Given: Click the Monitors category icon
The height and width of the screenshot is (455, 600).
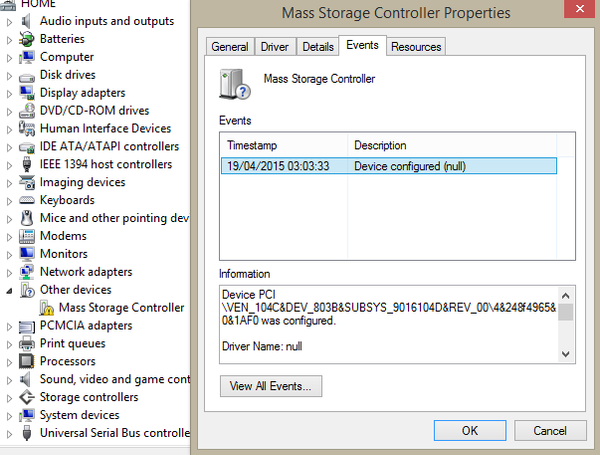Looking at the screenshot, I should tap(28, 254).
